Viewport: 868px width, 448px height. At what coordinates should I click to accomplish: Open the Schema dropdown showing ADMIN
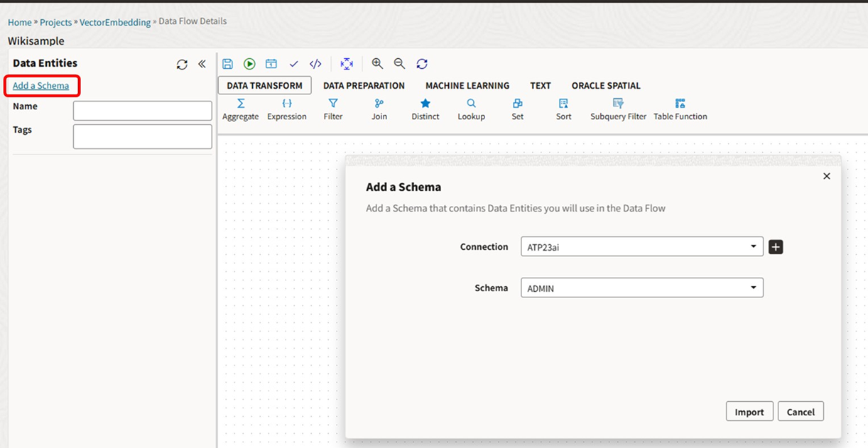(642, 288)
